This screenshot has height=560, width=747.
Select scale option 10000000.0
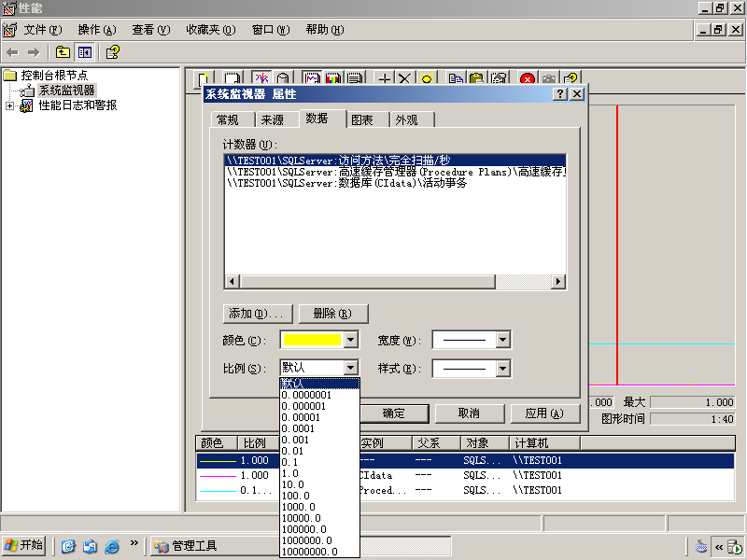coord(319,552)
